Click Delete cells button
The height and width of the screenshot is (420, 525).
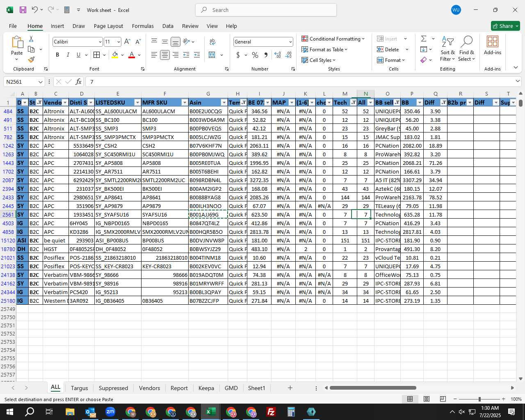[x=388, y=49]
